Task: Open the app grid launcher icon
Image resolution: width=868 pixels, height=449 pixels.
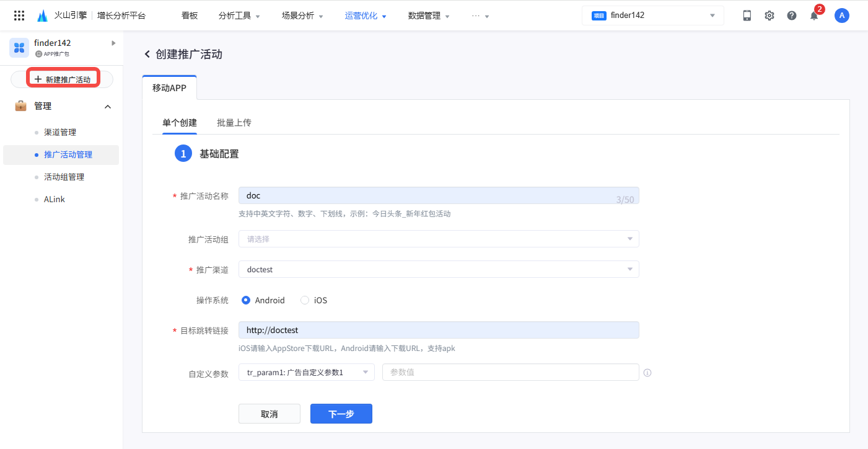Action: (19, 16)
